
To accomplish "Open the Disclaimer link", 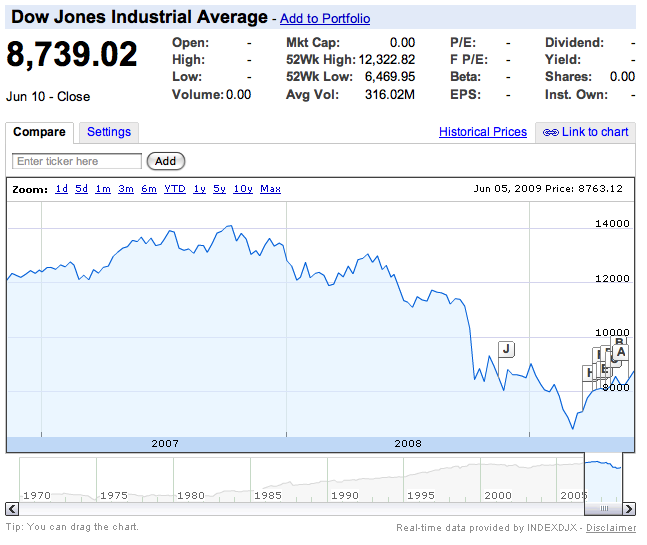I will pyautogui.click(x=610, y=528).
